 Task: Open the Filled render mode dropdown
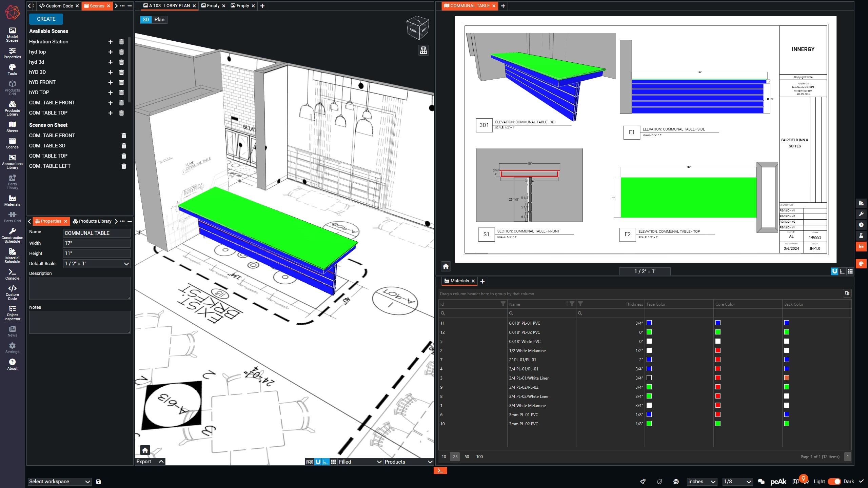360,462
